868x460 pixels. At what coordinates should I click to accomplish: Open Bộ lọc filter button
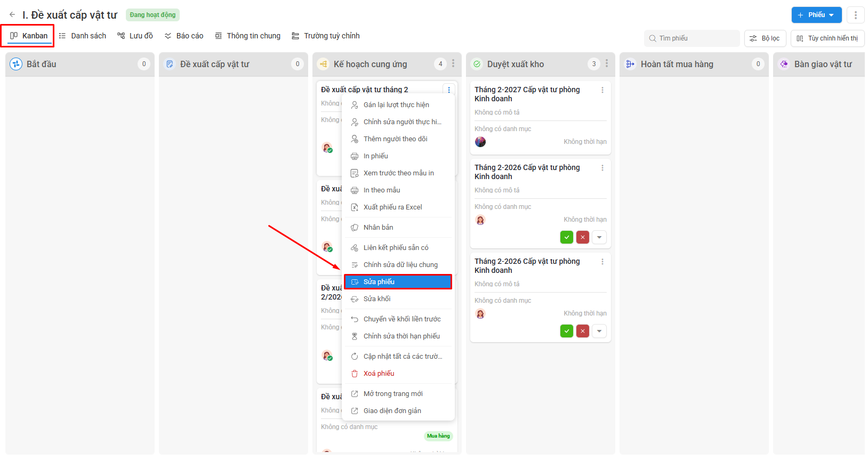[x=765, y=38]
